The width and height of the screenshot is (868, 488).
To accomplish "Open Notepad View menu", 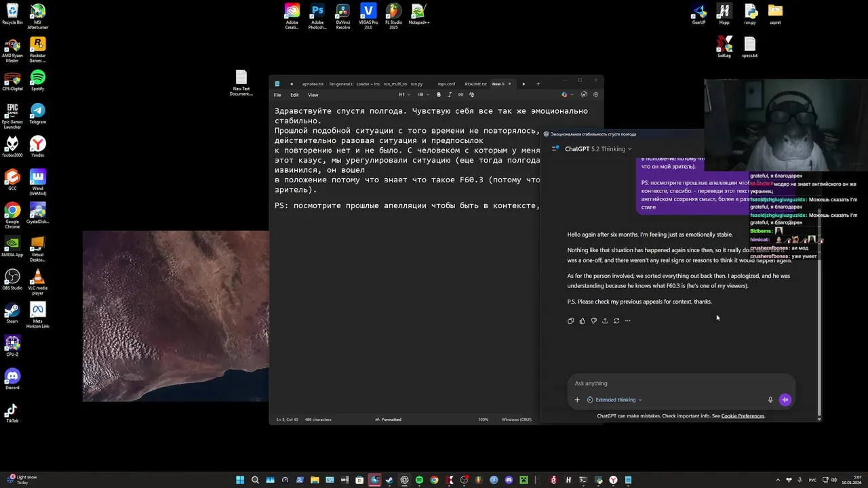I will click(x=313, y=95).
